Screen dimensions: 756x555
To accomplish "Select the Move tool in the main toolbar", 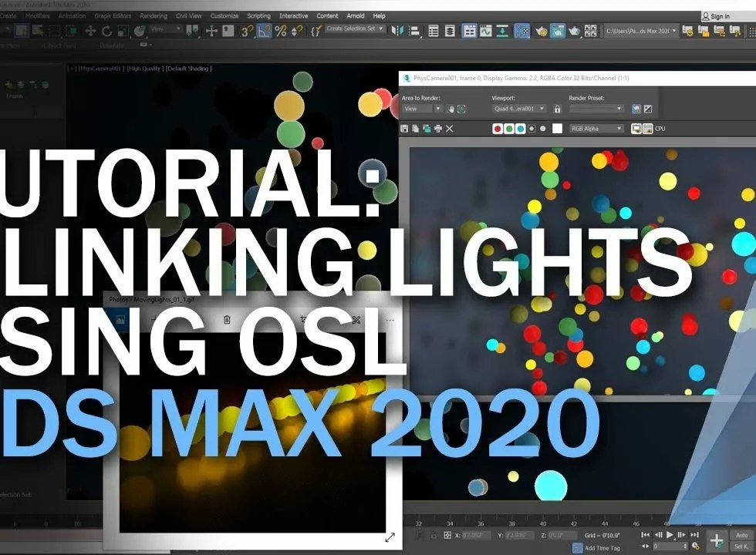I will [90, 32].
